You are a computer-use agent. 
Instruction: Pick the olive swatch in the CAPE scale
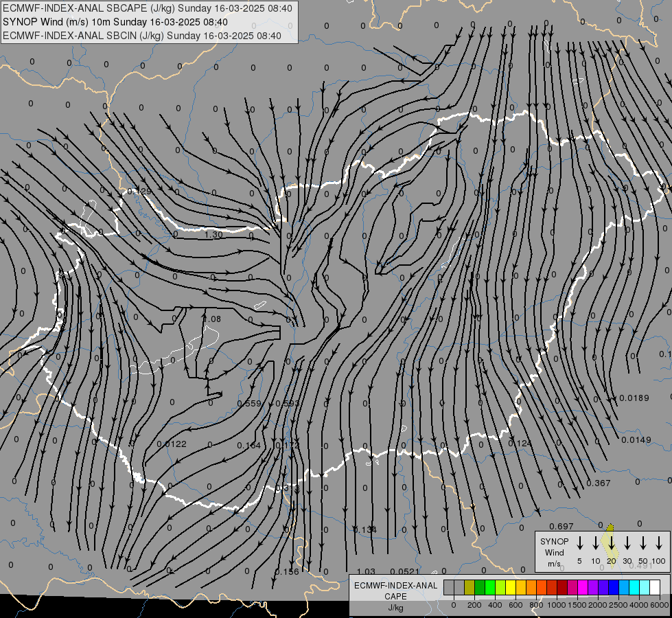[470, 587]
